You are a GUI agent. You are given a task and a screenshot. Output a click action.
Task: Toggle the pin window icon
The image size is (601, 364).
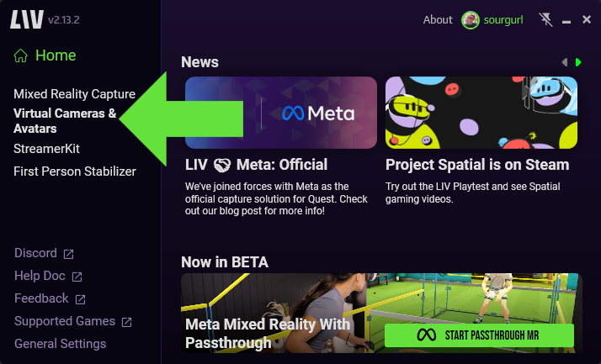pos(545,19)
